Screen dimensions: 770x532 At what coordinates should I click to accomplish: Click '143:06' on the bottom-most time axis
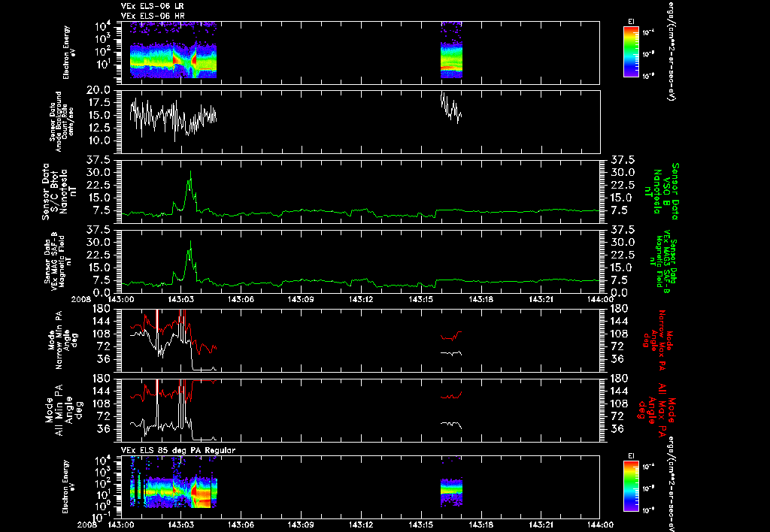click(x=241, y=524)
